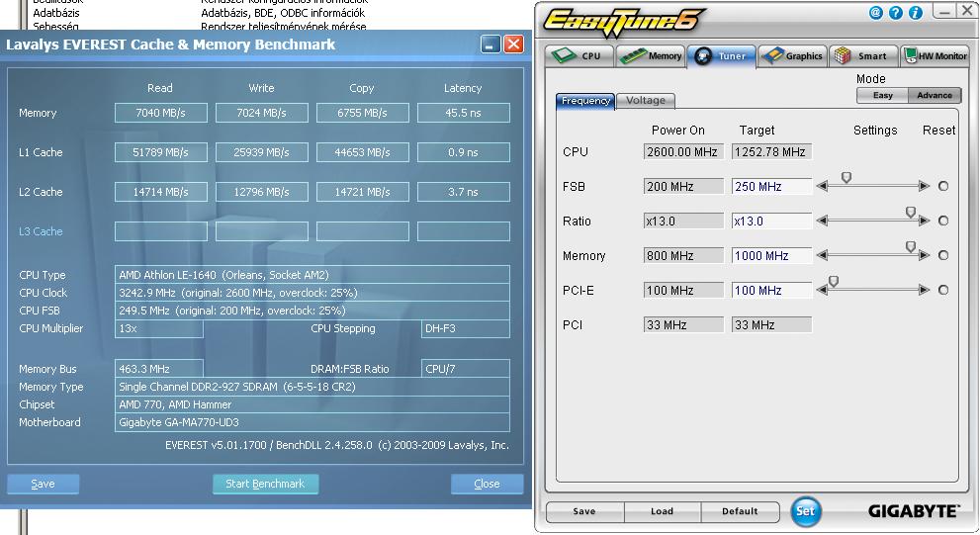This screenshot has width=980, height=535.
Task: Select the Frequency sub-tab
Action: (585, 101)
